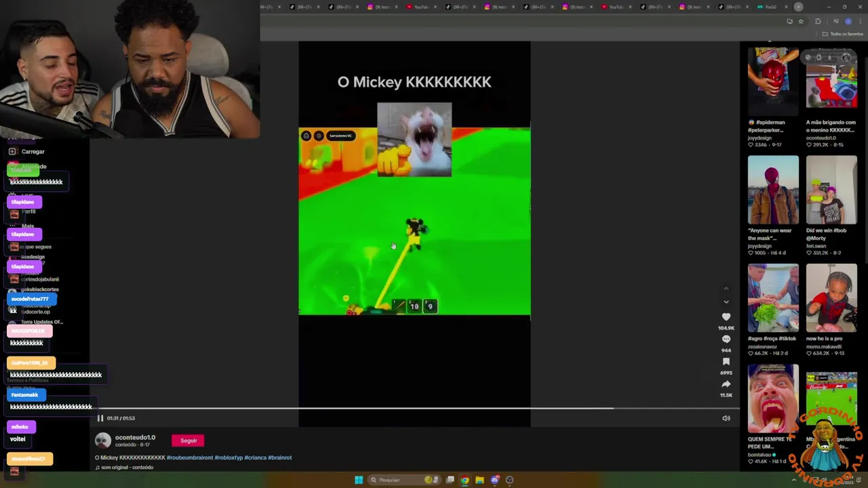Like the video with the heart icon
868x488 pixels.
point(726,317)
